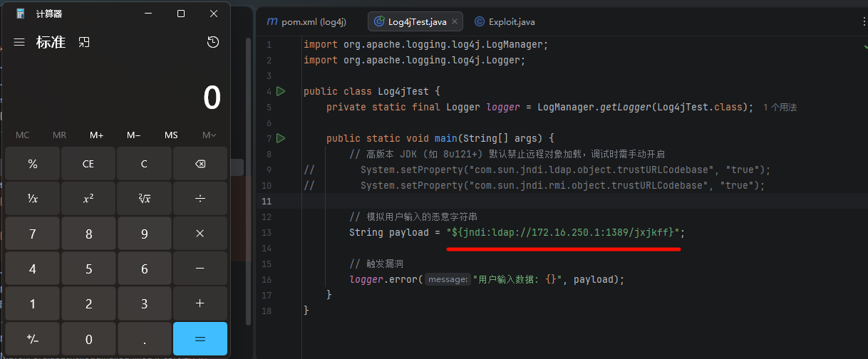This screenshot has width=868, height=359.
Task: Click '标准' calculator mode title
Action: 51,43
